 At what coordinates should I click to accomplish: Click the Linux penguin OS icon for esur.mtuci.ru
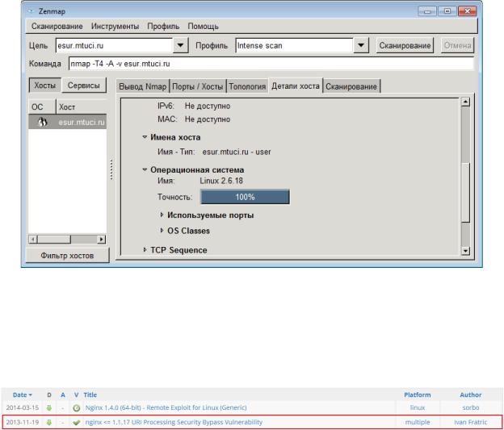coord(43,122)
